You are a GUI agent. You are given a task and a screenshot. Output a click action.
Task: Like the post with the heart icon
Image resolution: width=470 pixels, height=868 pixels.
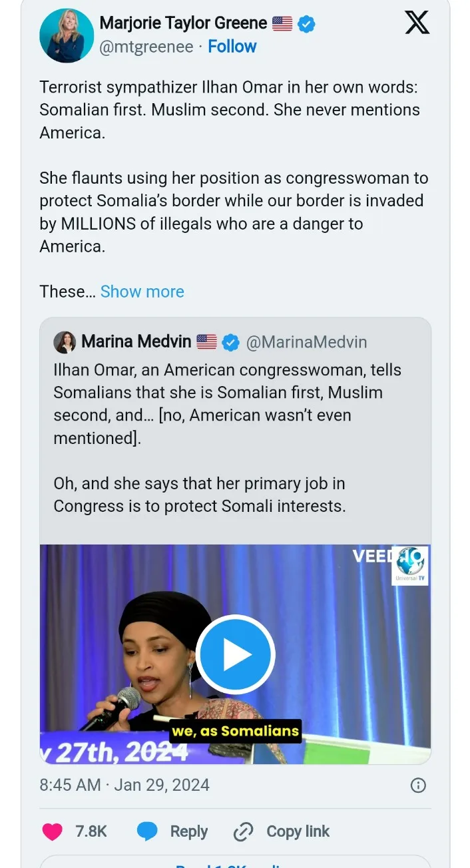tap(53, 831)
